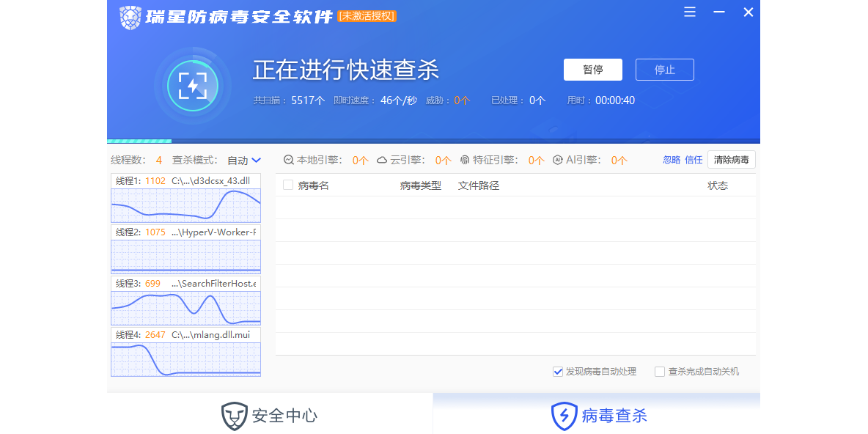Stop the scan with 停止 button
The image size is (868, 434).
click(x=665, y=70)
